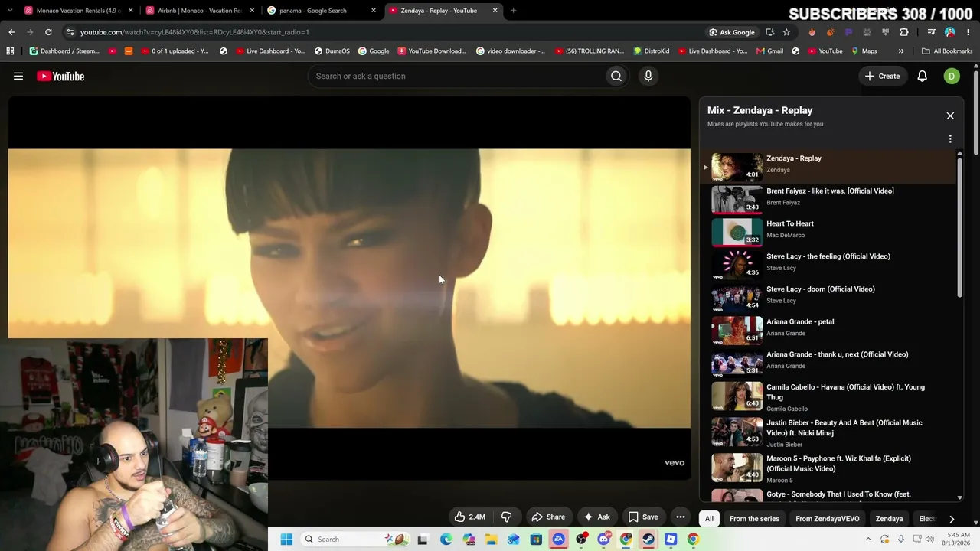Open the EA app on the taskbar
Image resolution: width=980 pixels, height=551 pixels.
pos(559,540)
